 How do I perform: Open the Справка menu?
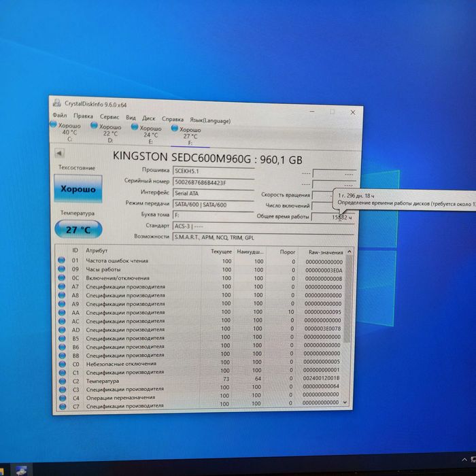[x=173, y=119]
